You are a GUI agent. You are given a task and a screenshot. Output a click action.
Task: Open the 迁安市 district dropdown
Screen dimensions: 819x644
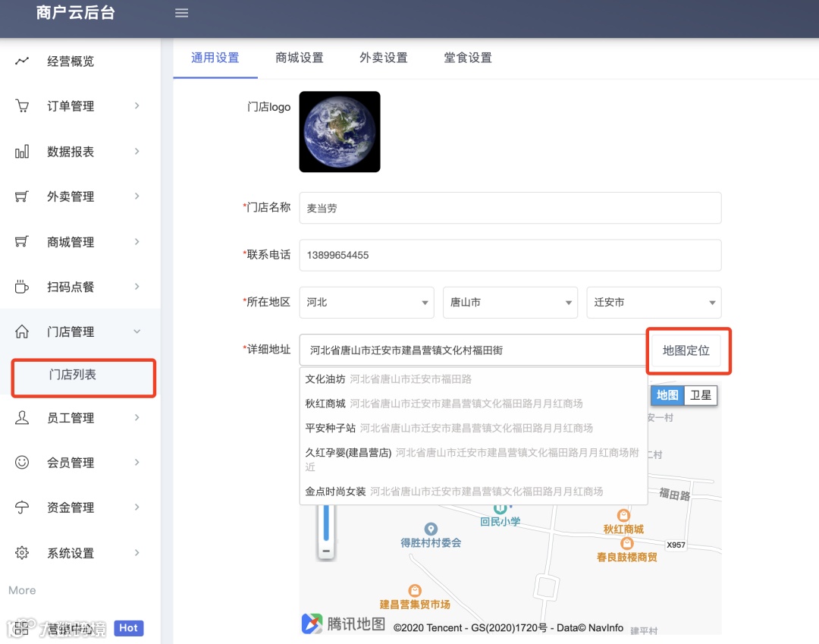point(654,303)
